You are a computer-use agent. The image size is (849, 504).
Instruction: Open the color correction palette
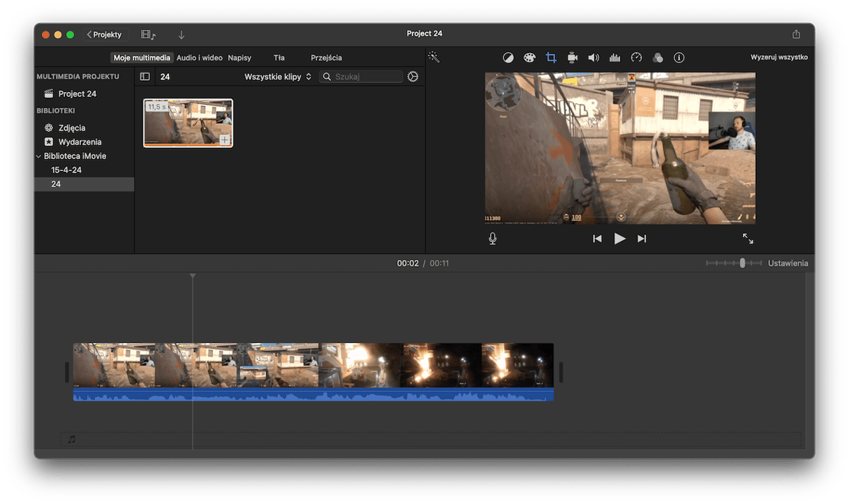coord(529,58)
